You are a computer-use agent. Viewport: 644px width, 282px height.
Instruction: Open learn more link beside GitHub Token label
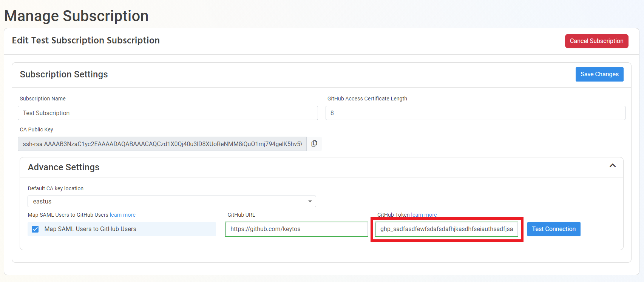[424, 215]
